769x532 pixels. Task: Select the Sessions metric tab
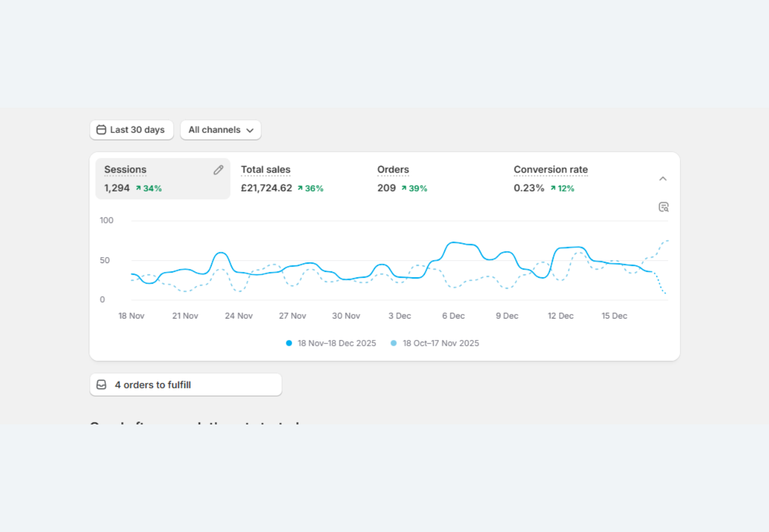pyautogui.click(x=125, y=170)
